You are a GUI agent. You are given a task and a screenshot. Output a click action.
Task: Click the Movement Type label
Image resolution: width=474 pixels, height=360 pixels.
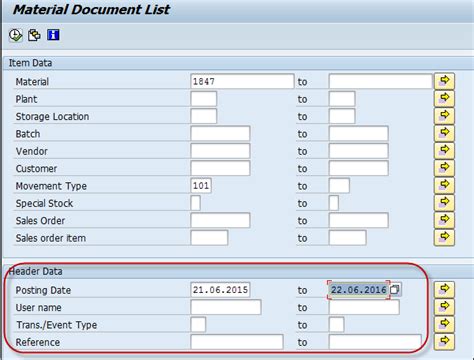pyautogui.click(x=51, y=186)
